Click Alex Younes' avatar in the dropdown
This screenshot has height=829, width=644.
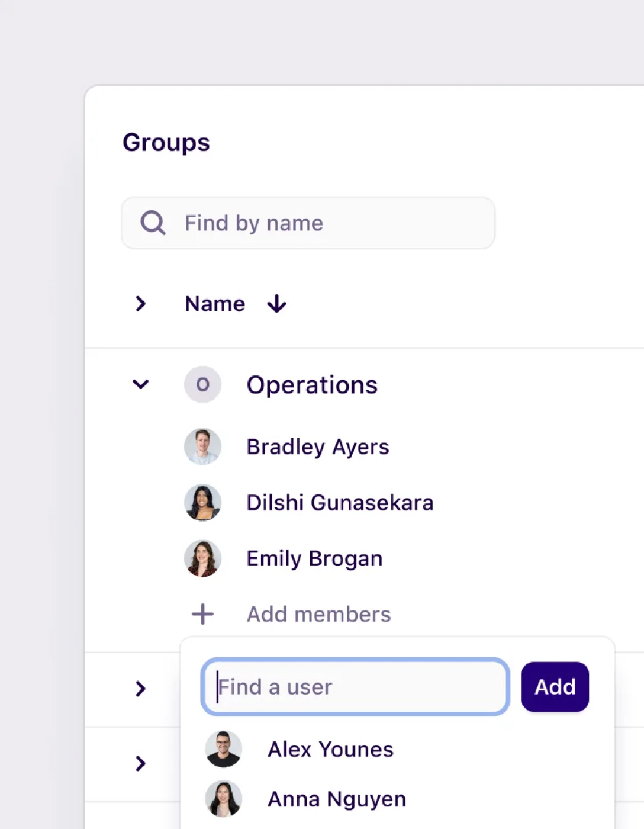[x=223, y=748]
